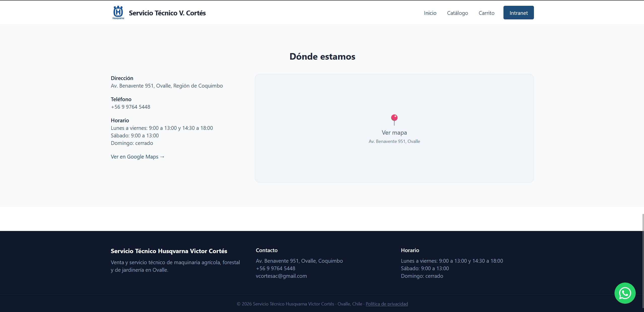
Task: Click Domingo: cerrado in the location section
Action: [x=132, y=143]
